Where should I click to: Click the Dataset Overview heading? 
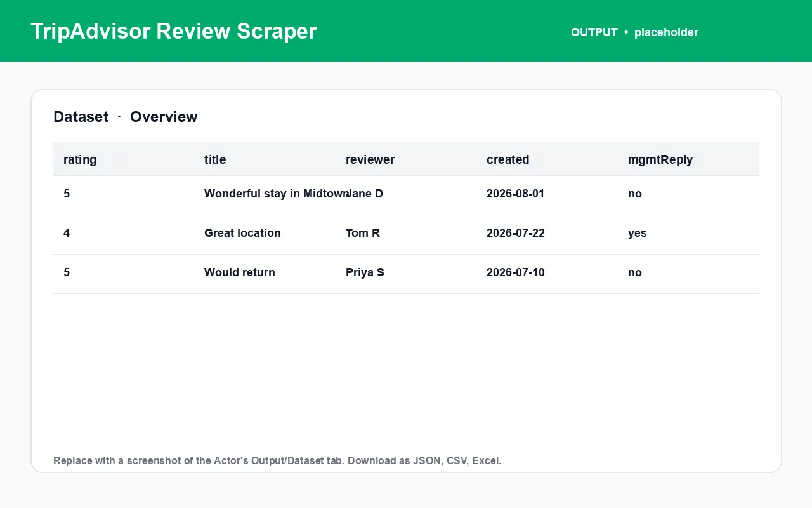coord(126,117)
